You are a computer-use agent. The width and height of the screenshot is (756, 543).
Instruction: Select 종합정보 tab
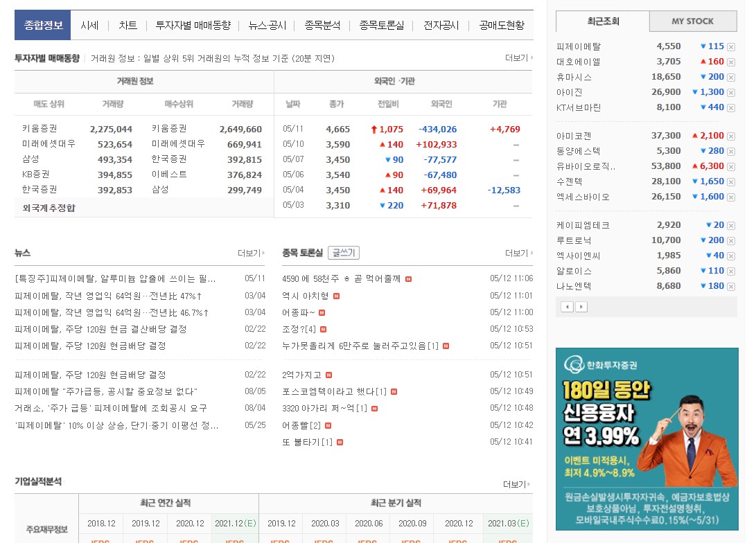click(43, 25)
